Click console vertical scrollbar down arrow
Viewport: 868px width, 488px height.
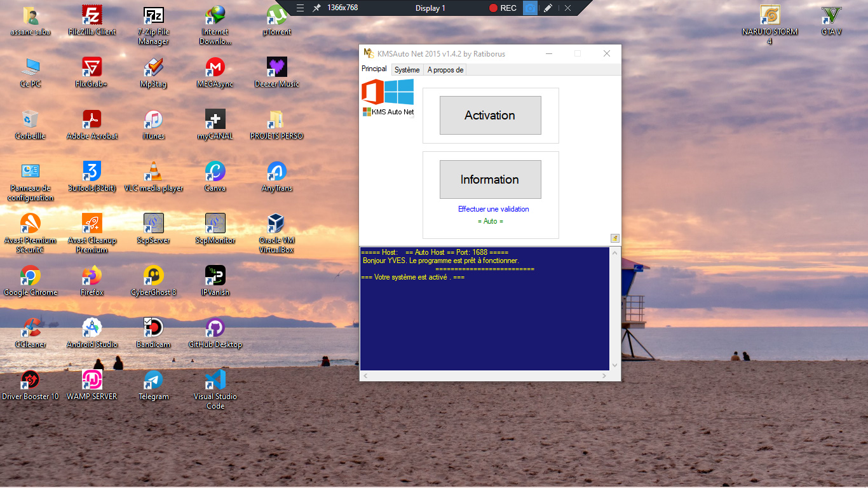point(614,365)
